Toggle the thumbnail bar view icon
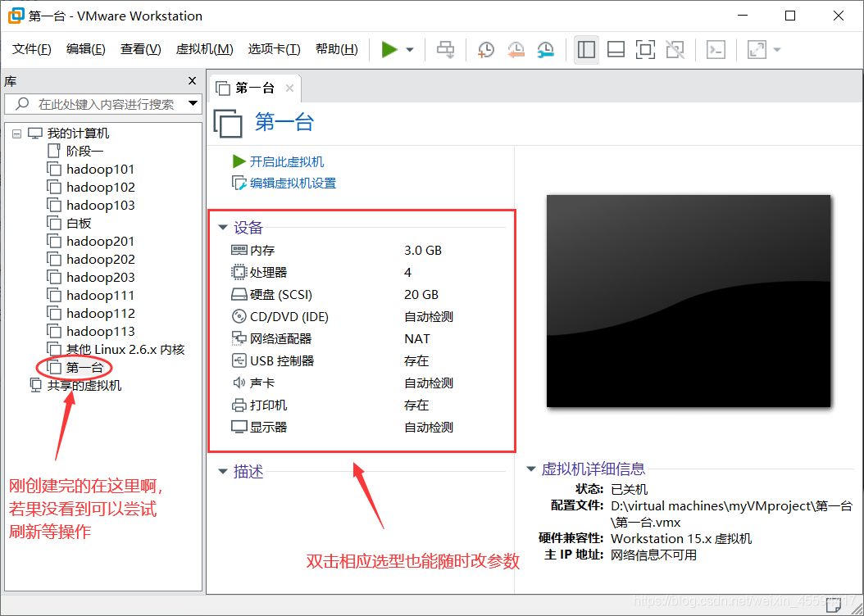The image size is (864, 616). coord(616,49)
